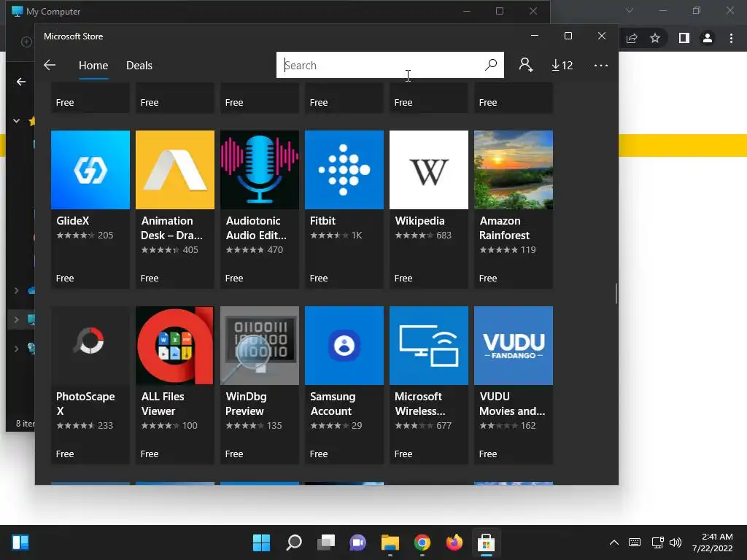Open touch keyboard tray icon
This screenshot has height=560, width=747.
(635, 542)
